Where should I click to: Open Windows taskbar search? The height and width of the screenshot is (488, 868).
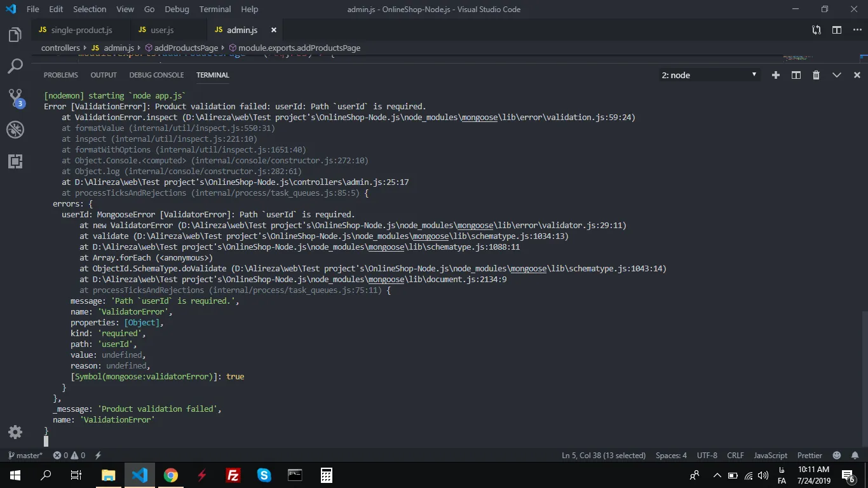coord(46,475)
